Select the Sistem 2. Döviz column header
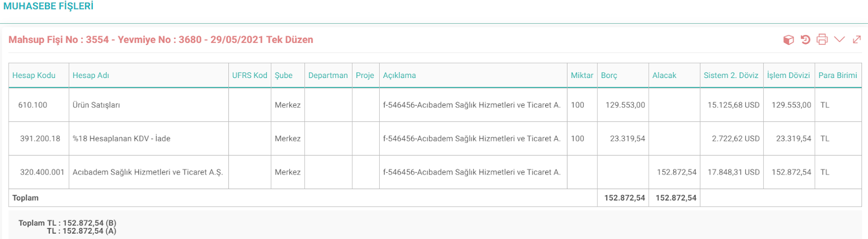 [x=731, y=75]
